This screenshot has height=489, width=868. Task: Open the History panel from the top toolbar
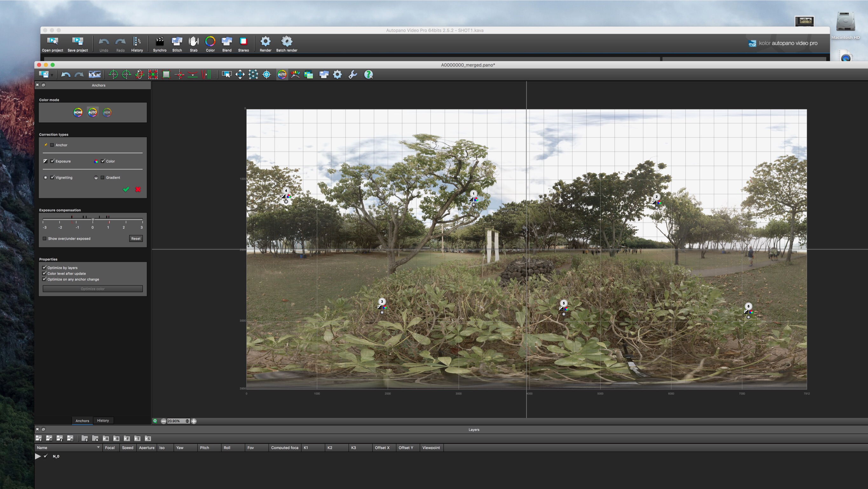(x=137, y=44)
